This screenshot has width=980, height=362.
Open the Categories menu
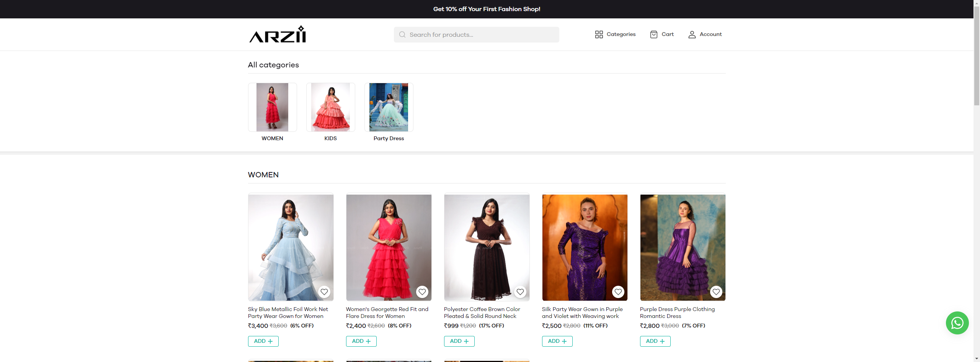click(615, 34)
